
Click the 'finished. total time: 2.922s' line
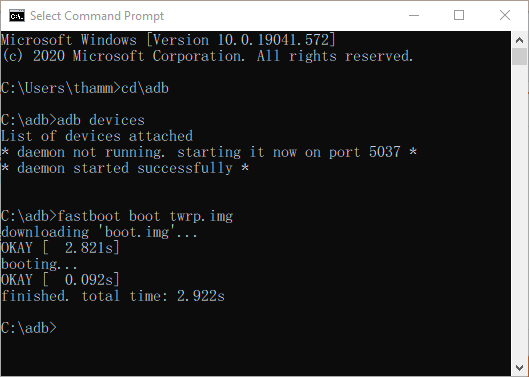click(113, 296)
